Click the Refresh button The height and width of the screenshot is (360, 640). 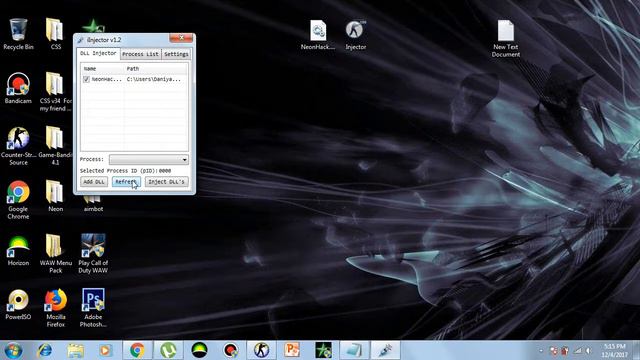coord(126,182)
